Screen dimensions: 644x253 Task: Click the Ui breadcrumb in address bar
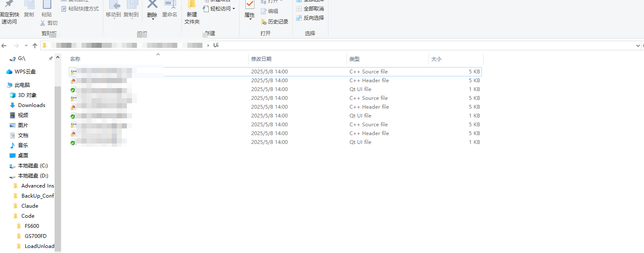coord(216,45)
